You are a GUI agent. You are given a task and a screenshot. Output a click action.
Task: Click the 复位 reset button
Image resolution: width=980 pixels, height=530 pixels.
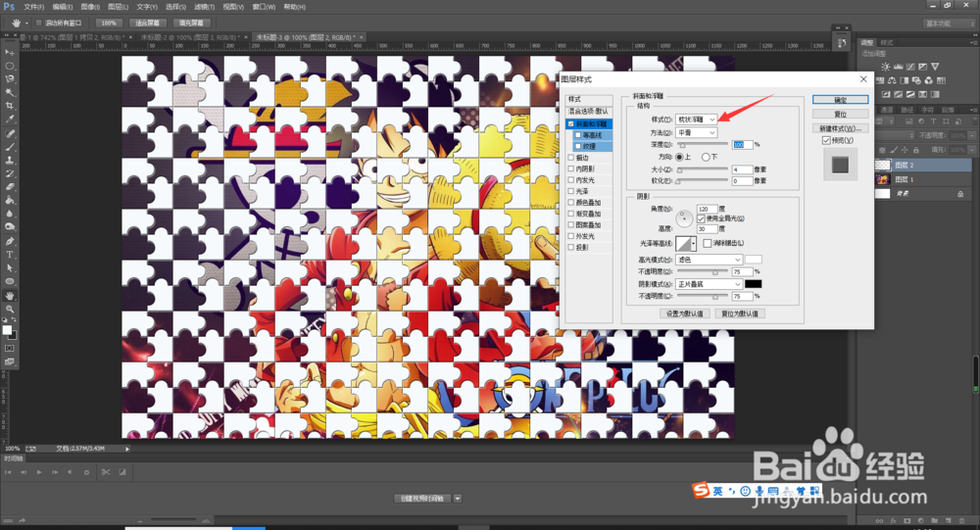pos(841,115)
